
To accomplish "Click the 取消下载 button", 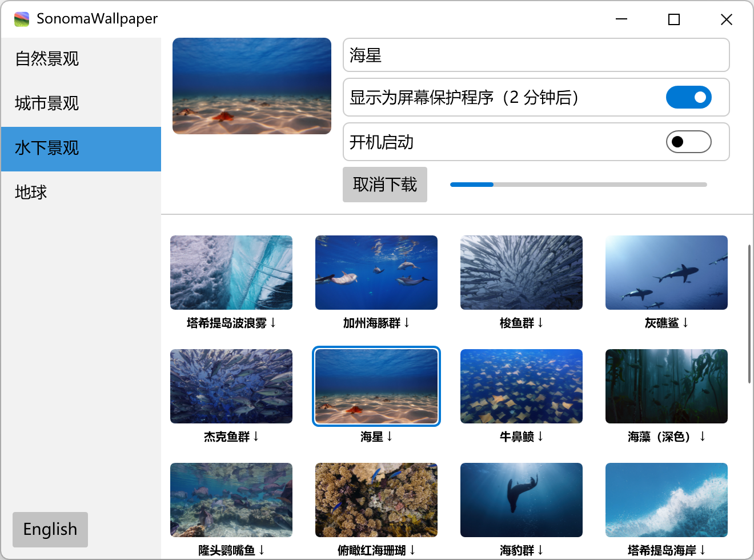I will (385, 185).
